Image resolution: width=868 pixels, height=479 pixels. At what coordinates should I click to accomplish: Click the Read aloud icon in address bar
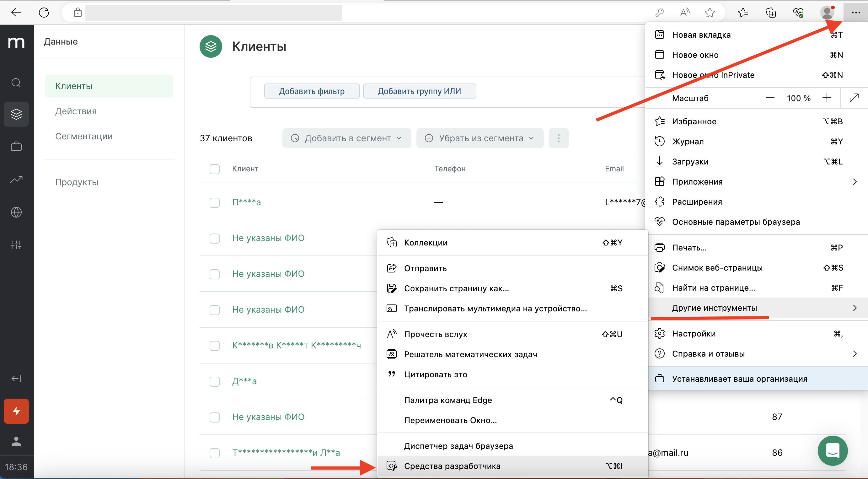pyautogui.click(x=685, y=13)
